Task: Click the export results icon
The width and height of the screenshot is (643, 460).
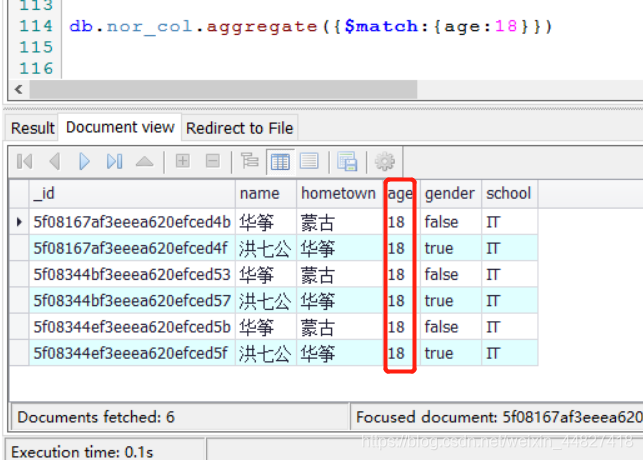Action: (347, 161)
